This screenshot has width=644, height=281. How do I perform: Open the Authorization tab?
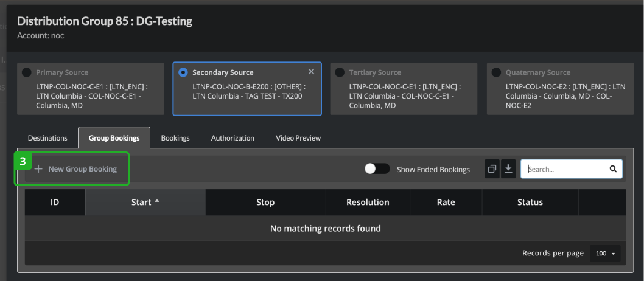(x=233, y=138)
